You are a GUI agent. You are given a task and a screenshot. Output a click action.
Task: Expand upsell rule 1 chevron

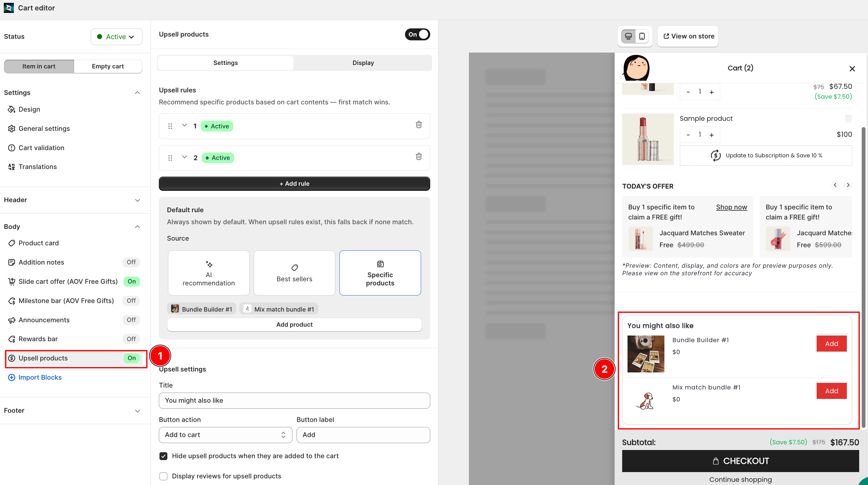pos(184,126)
